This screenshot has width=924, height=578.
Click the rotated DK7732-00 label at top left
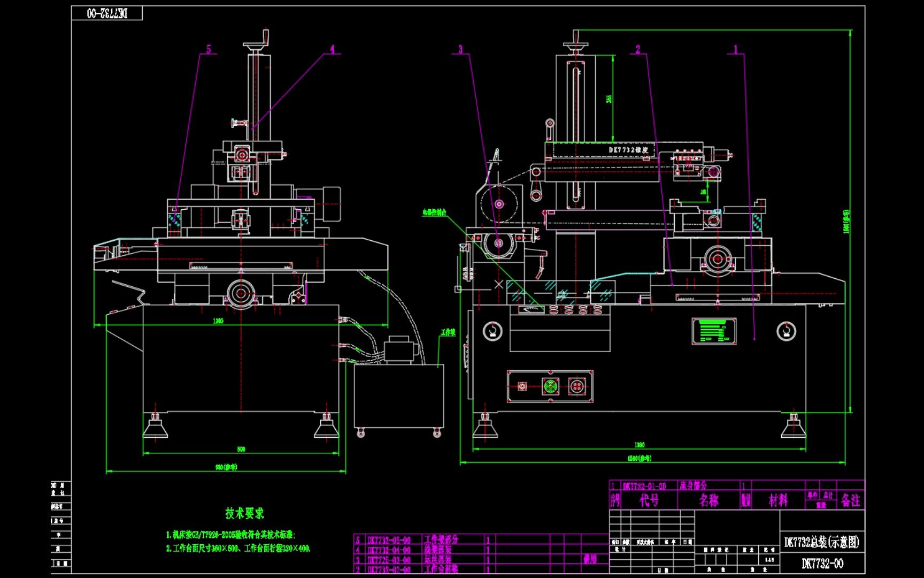coord(107,12)
